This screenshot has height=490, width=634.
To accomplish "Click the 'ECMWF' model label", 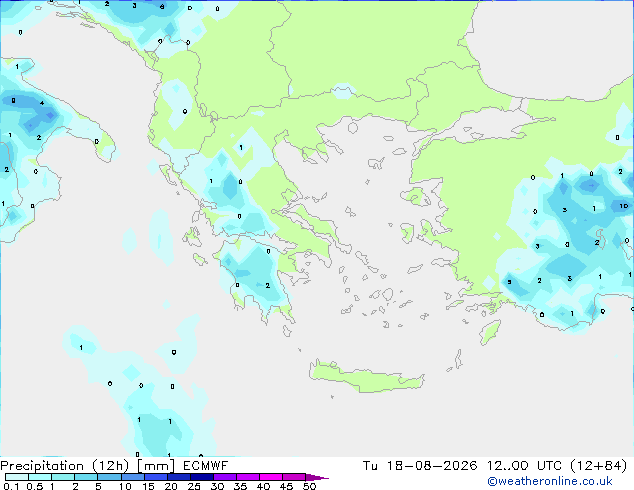I will pyautogui.click(x=205, y=466).
